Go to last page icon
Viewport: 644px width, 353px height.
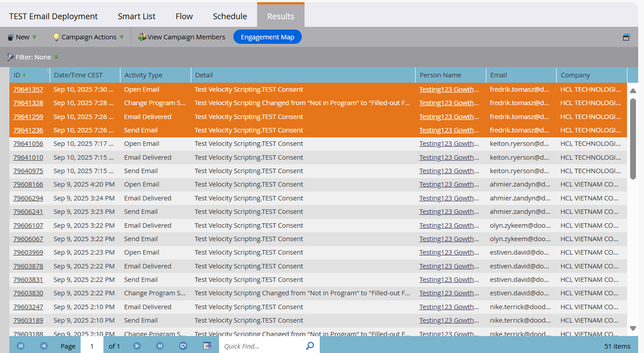click(160, 346)
